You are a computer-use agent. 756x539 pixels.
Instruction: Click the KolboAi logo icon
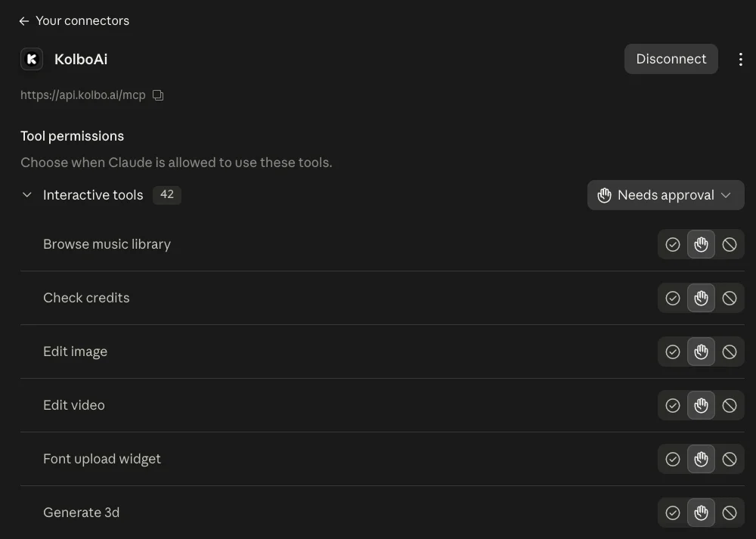32,59
